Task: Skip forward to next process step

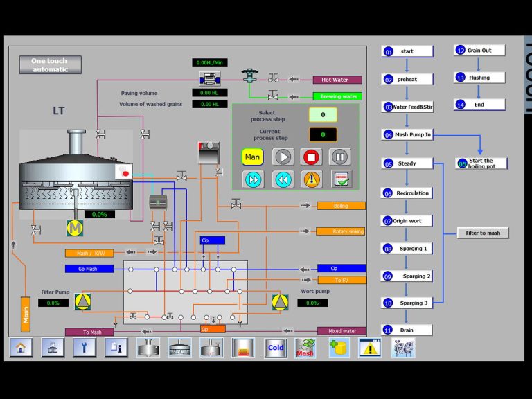Action: point(253,179)
